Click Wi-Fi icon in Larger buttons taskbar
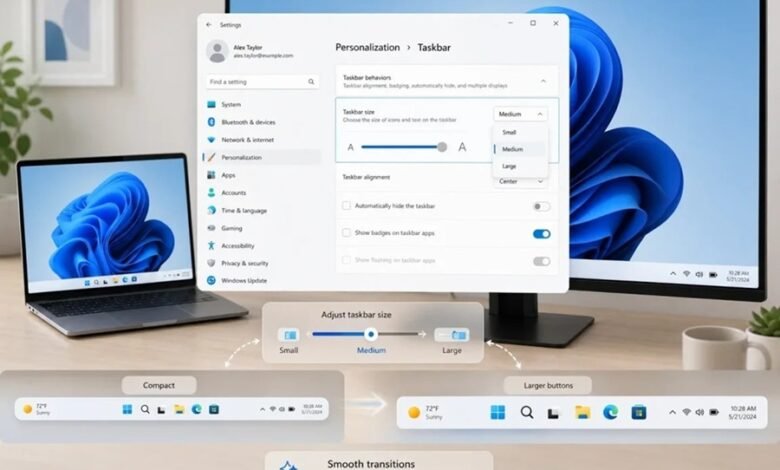This screenshot has height=470, width=780. tap(686, 412)
